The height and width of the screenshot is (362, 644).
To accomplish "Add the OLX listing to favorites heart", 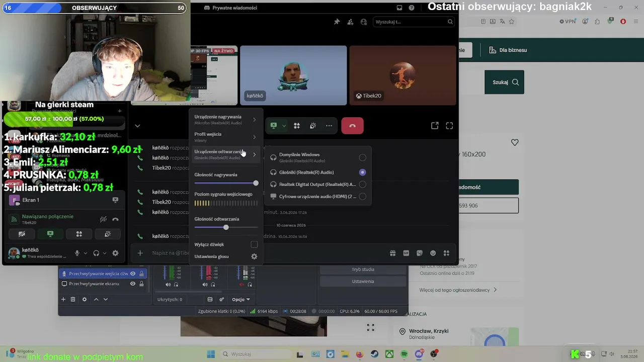I will [x=515, y=142].
